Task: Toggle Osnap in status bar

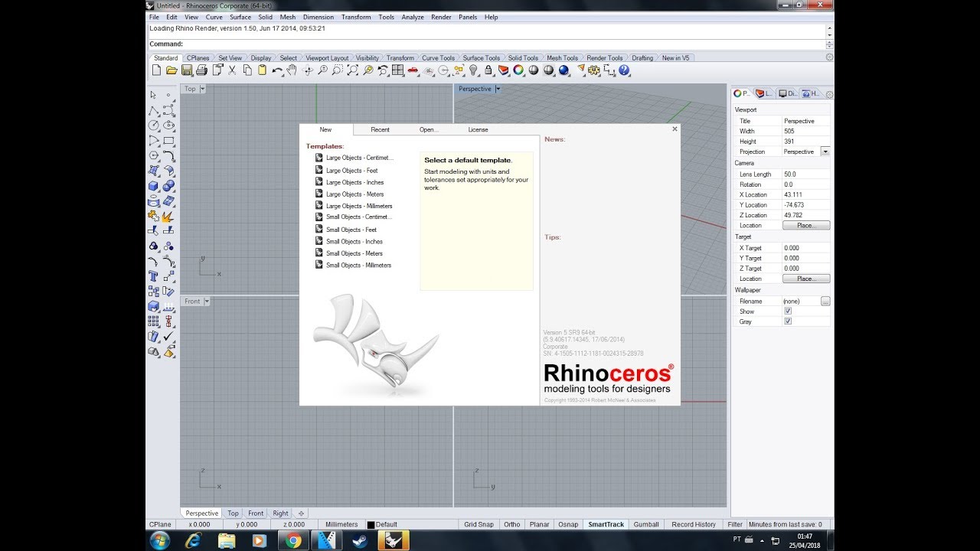Action: (x=568, y=524)
